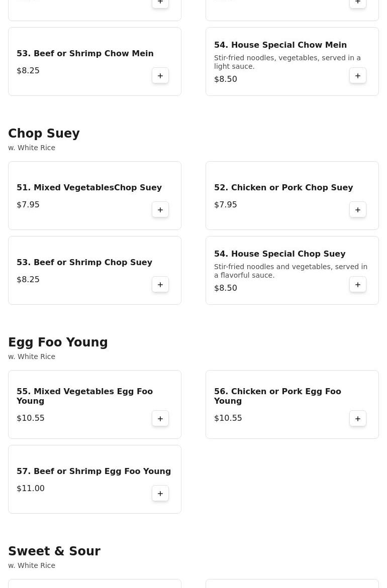This screenshot has height=588, width=387.
Task: Select the Egg Foo Young section heading
Action: pos(58,342)
